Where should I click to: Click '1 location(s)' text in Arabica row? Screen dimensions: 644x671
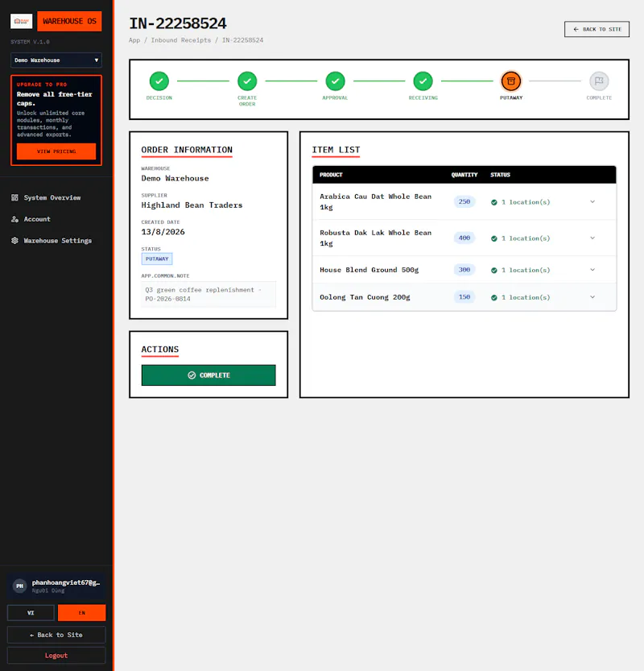(526, 202)
